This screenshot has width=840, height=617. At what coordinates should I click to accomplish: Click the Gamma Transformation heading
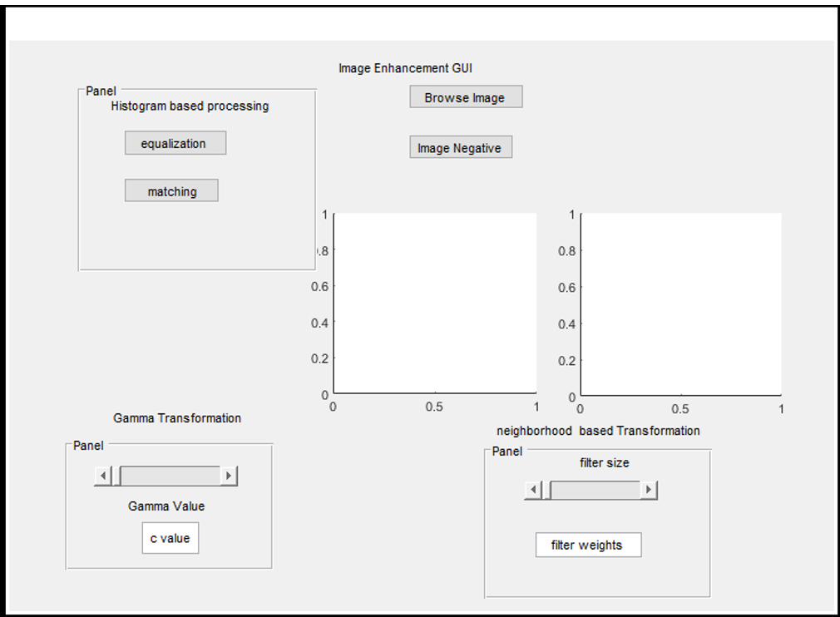tap(176, 418)
